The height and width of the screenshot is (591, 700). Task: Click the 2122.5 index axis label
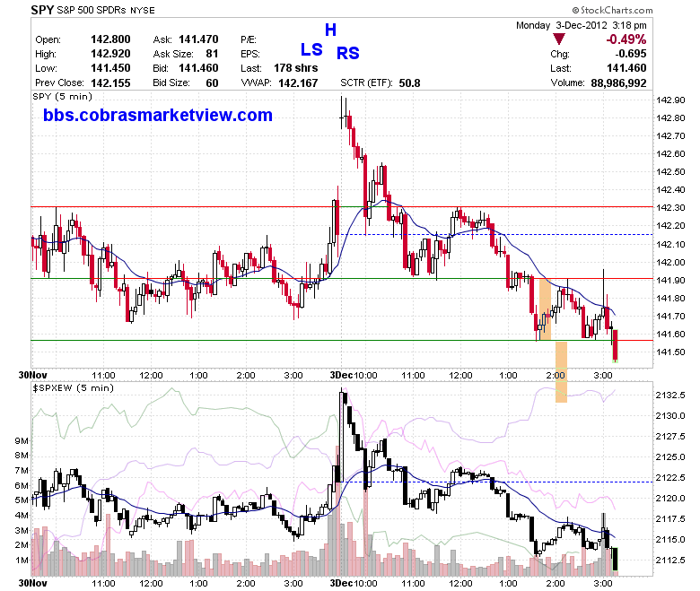(x=670, y=478)
